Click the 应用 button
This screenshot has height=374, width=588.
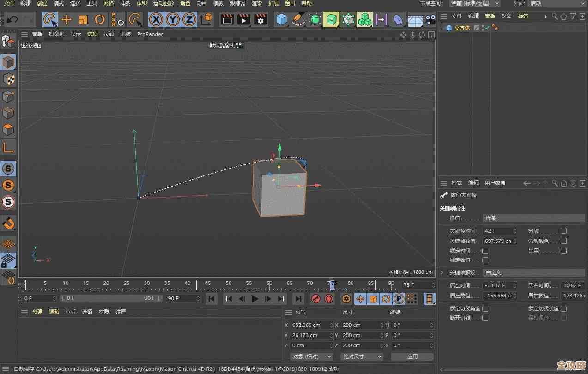[412, 356]
